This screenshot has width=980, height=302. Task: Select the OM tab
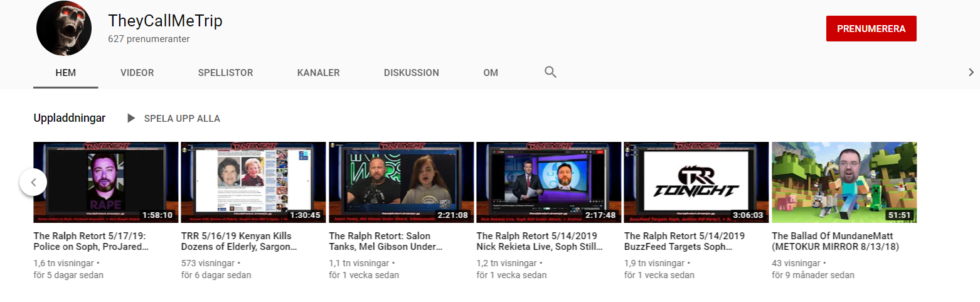(x=491, y=73)
